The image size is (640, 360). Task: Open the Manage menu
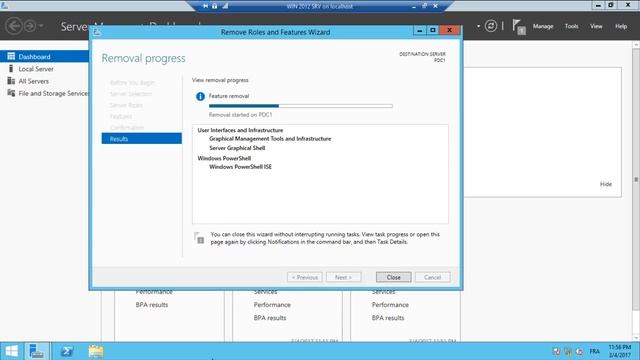point(543,26)
